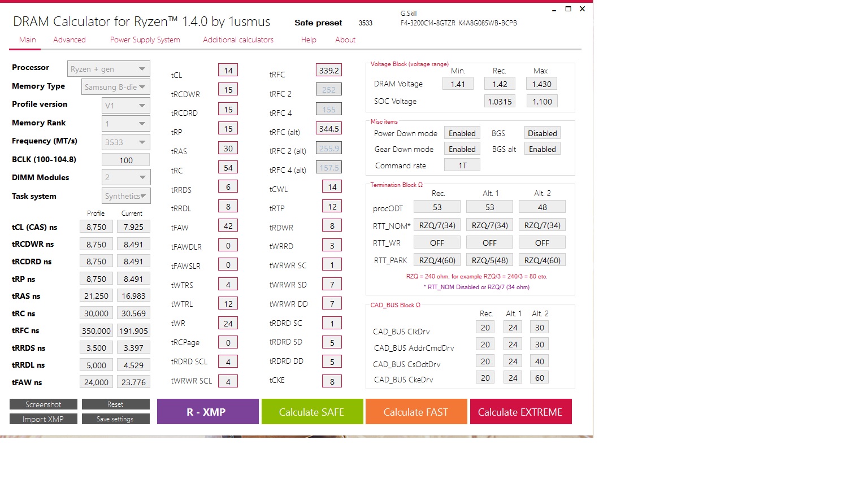This screenshot has width=868, height=488.
Task: Click procODT Rec. value 53
Action: point(437,207)
